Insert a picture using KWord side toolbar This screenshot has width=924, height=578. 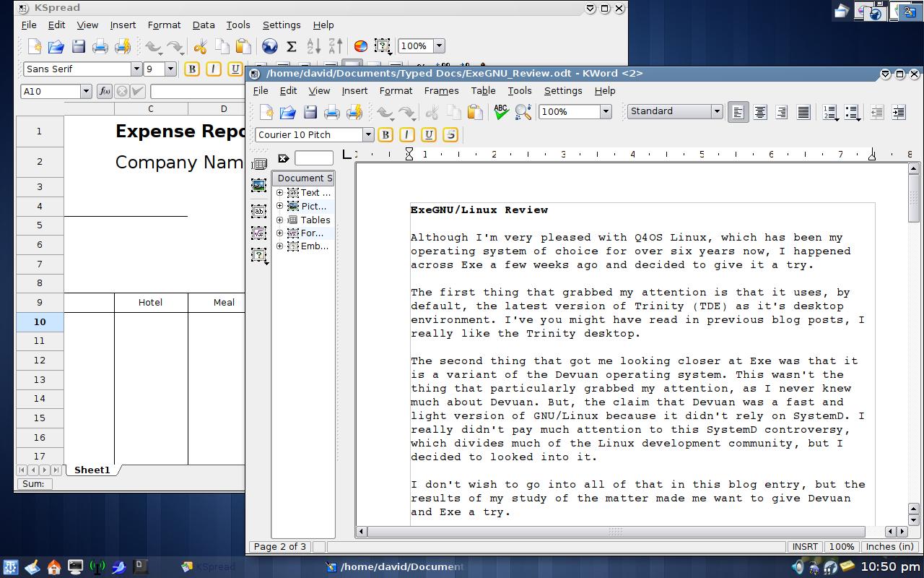[x=259, y=186]
